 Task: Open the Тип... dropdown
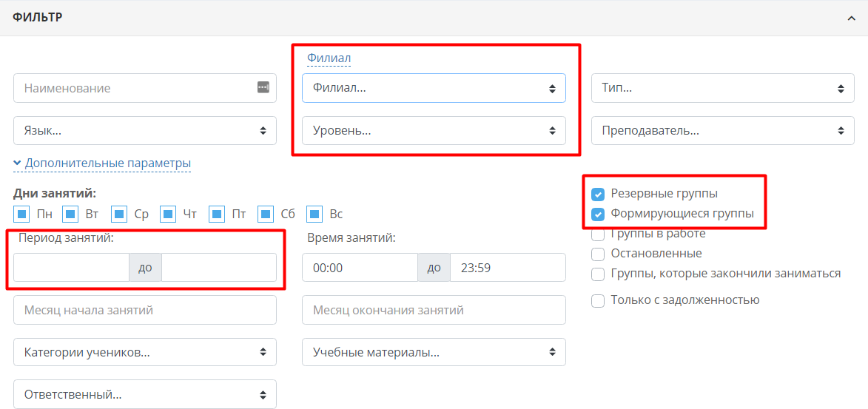tap(723, 88)
